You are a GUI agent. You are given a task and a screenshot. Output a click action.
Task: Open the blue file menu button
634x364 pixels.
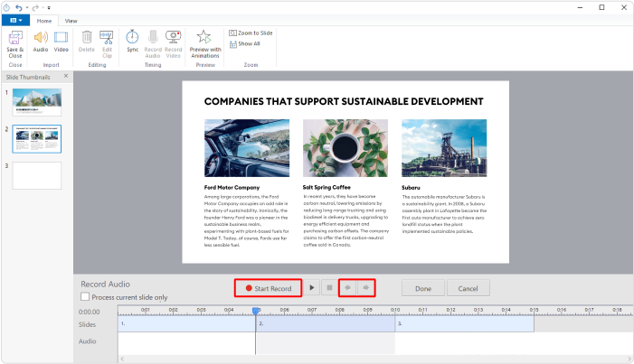coord(15,20)
